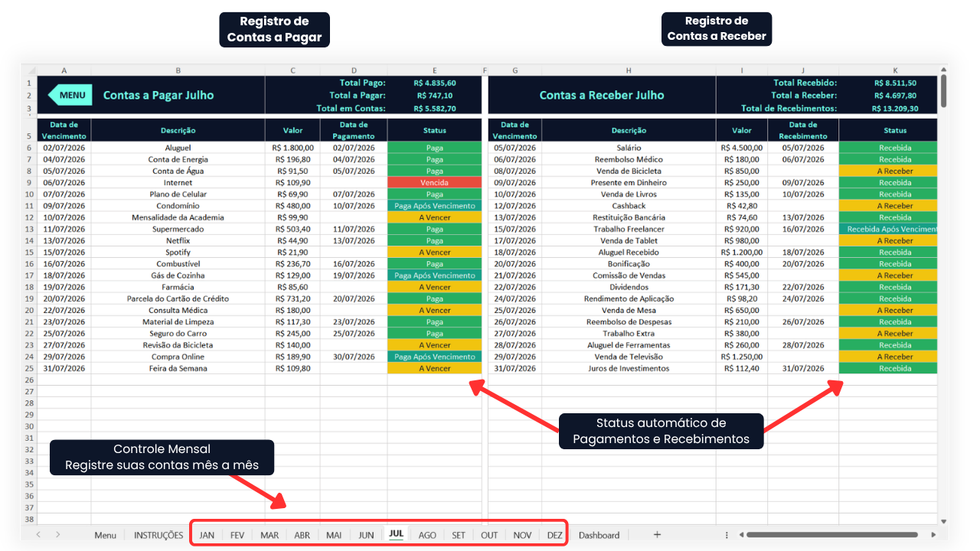Select column B header
The image size is (980, 551).
point(178,70)
